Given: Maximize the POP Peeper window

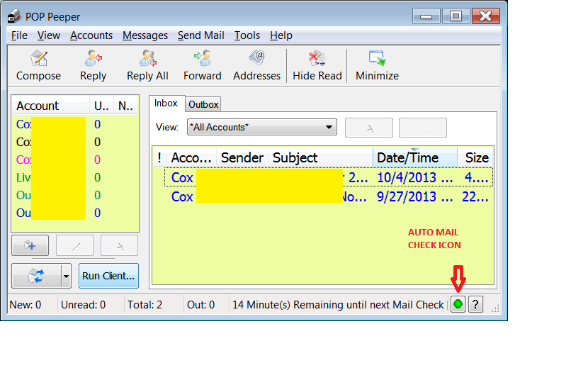Looking at the screenshot, I should point(456,16).
